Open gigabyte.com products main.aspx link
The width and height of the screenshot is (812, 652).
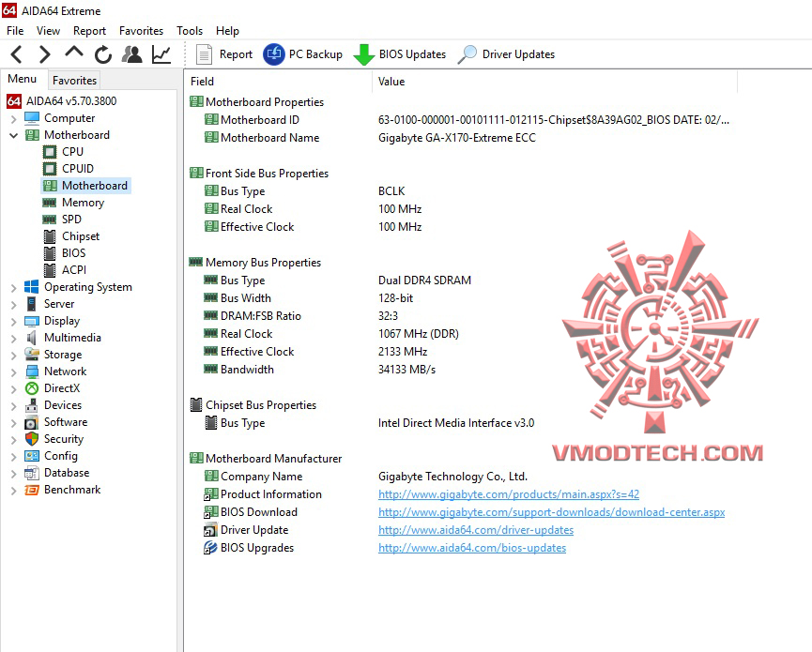click(509, 494)
